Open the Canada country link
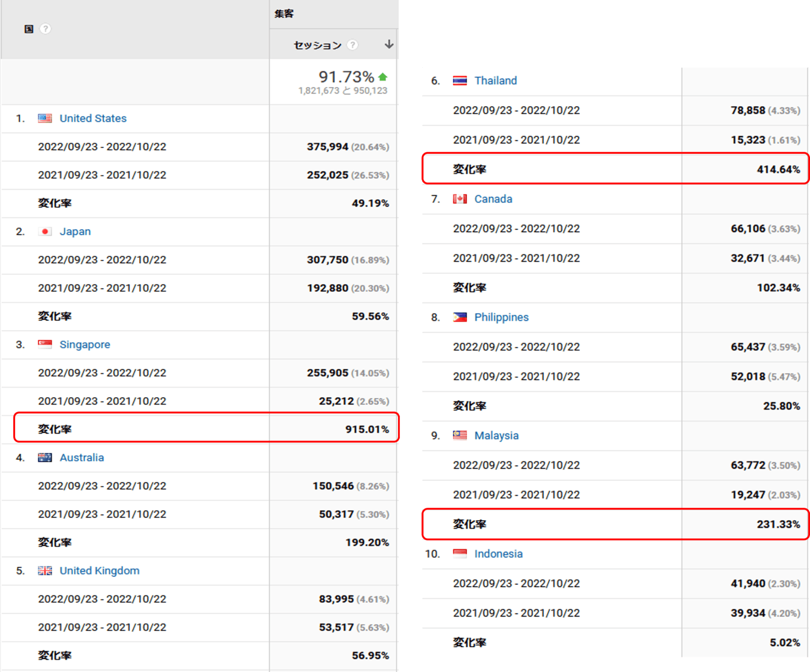The height and width of the screenshot is (672, 810). click(493, 199)
